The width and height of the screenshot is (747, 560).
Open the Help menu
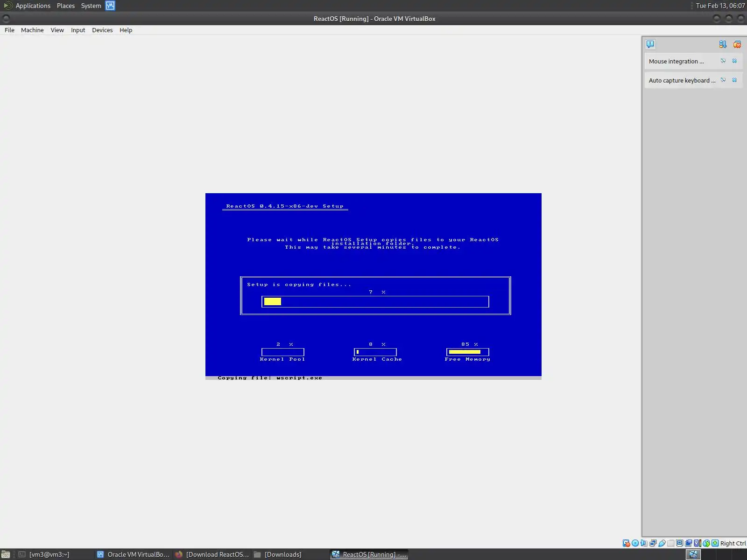click(x=126, y=30)
